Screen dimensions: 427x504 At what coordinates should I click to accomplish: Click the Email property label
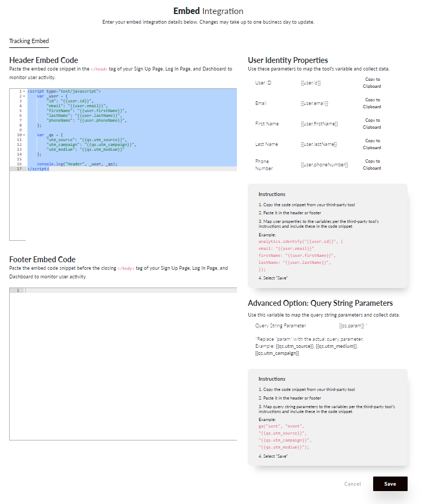261,103
